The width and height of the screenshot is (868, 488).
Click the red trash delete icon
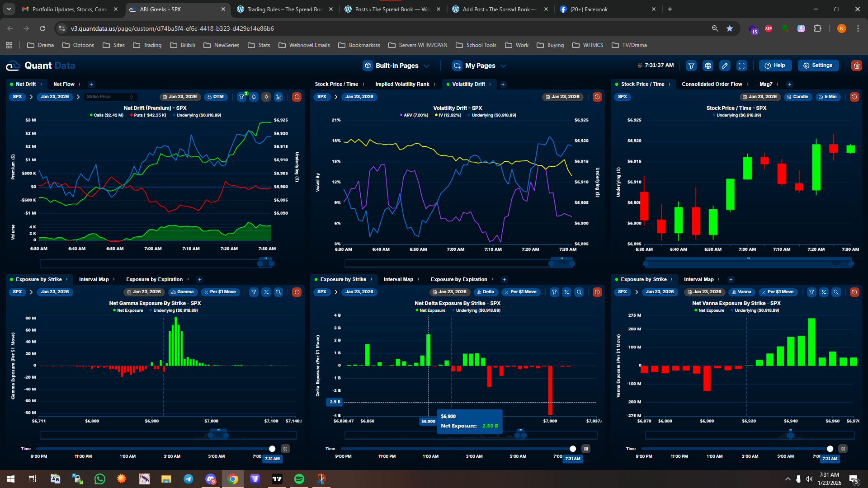click(x=856, y=66)
